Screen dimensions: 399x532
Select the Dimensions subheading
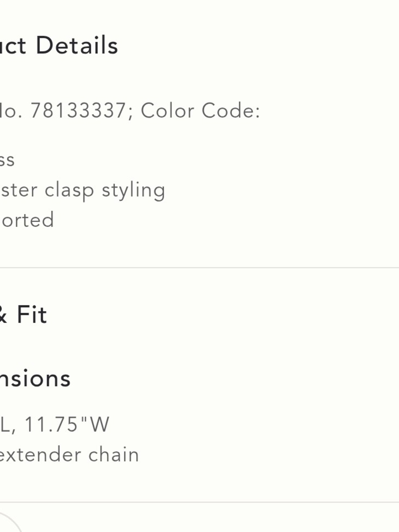[x=35, y=378]
